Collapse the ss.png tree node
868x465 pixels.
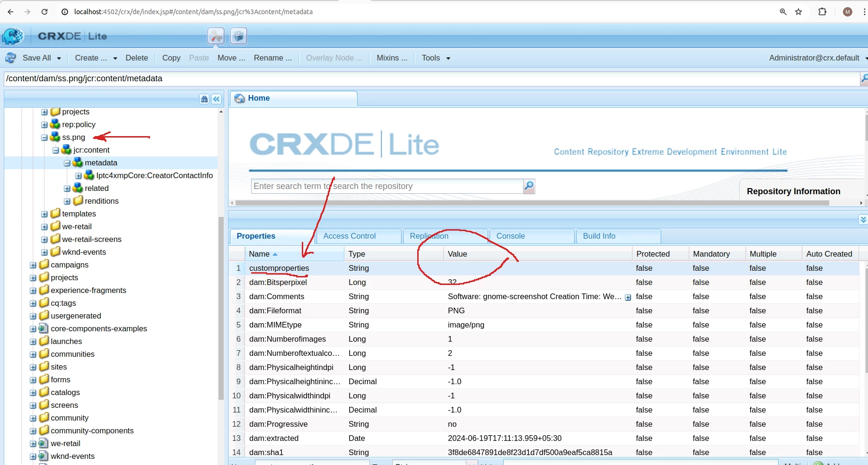(x=44, y=138)
